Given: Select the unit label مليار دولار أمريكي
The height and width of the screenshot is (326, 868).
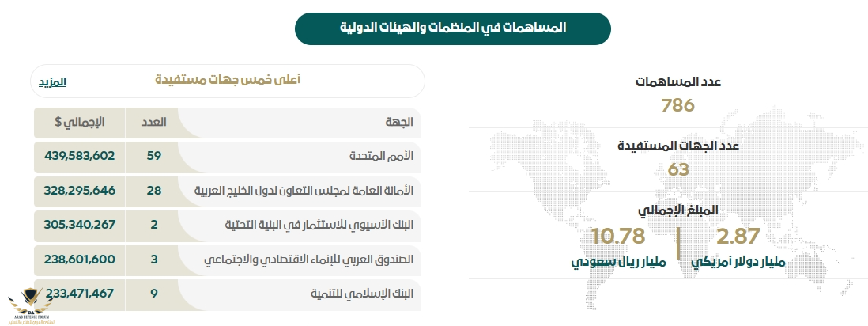Looking at the screenshot, I should click(x=738, y=262).
